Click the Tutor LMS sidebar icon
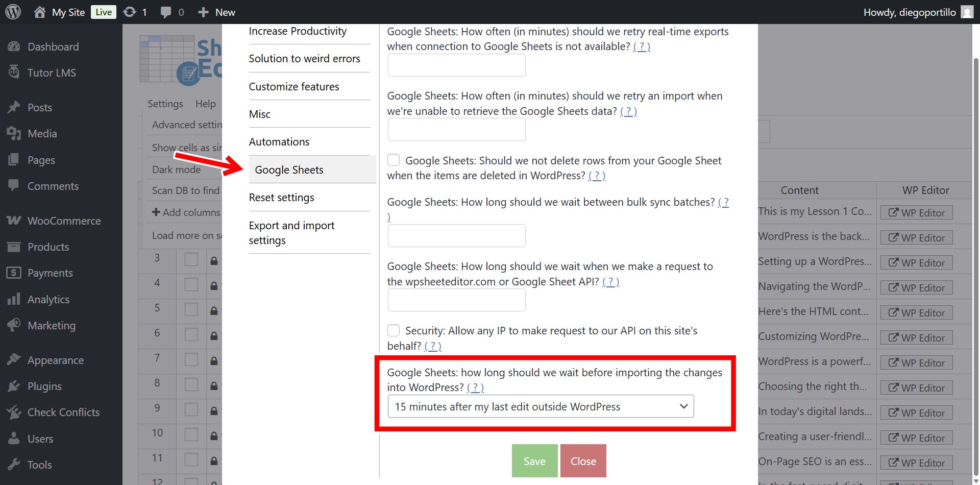980x485 pixels. point(14,72)
